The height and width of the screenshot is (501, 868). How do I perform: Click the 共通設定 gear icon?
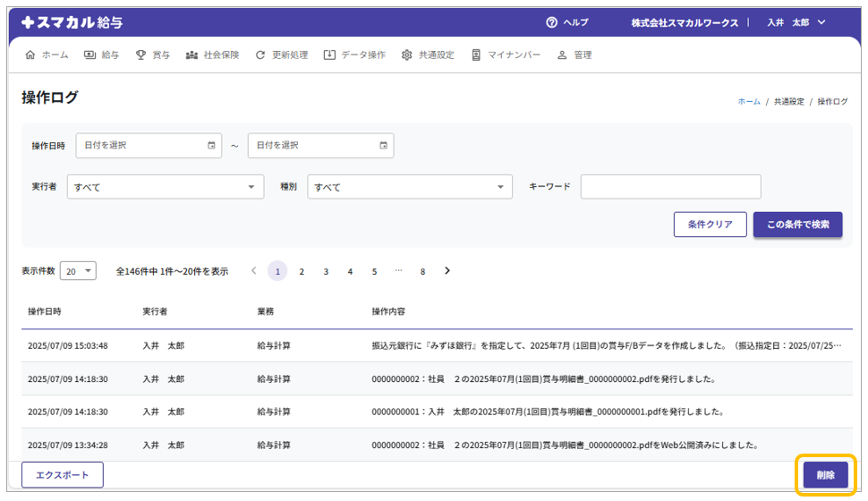(x=407, y=55)
